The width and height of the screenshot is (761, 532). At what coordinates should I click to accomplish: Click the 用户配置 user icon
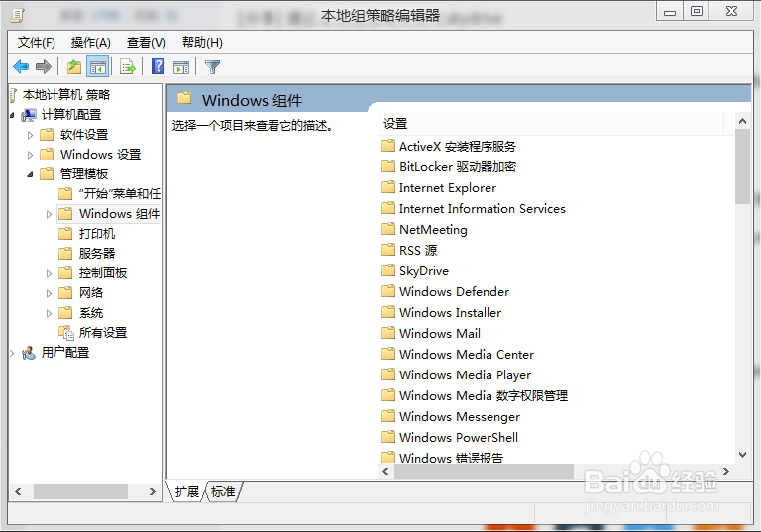click(29, 353)
